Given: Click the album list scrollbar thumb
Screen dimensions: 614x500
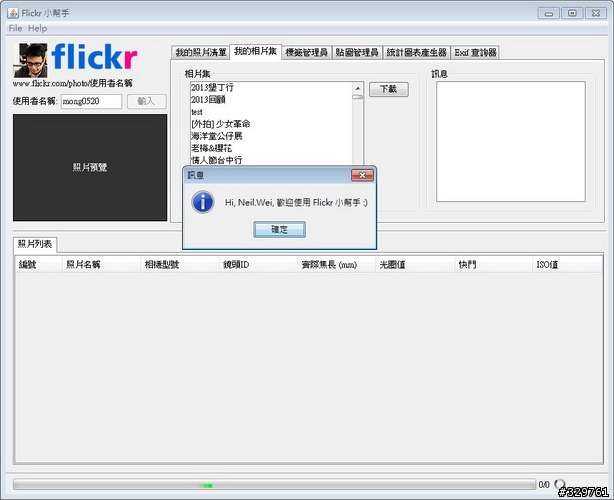Looking at the screenshot, I should pos(358,97).
